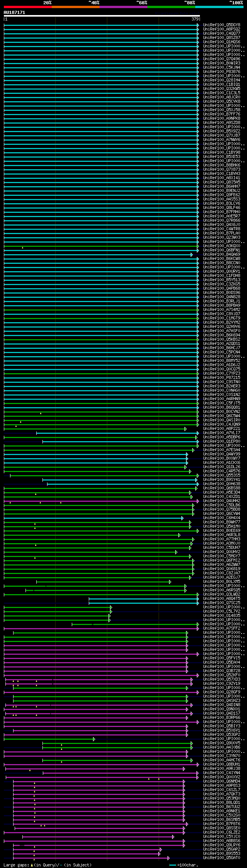Click label UniRef100_C1C3L5
This screenshot has width=247, height=868.
pyautogui.click(x=222, y=93)
